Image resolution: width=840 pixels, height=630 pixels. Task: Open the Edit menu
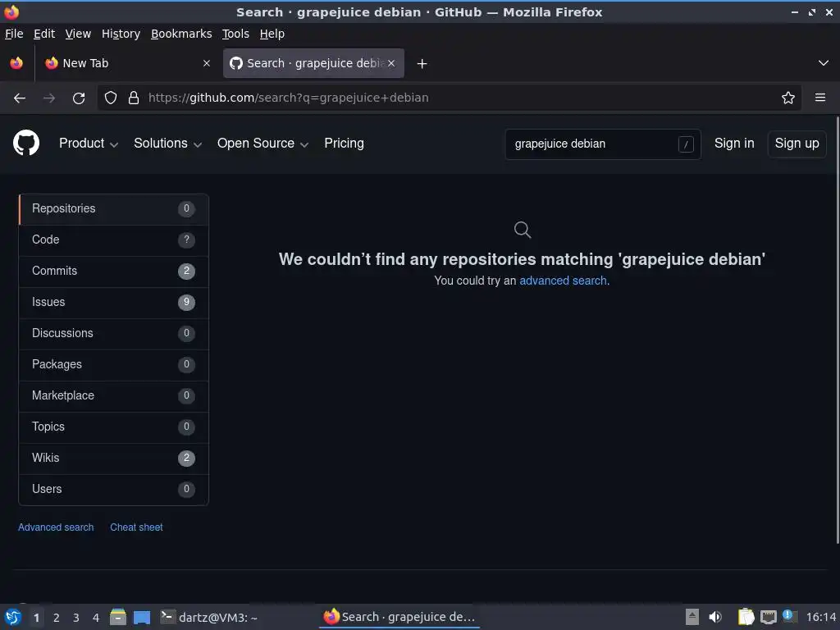(44, 34)
